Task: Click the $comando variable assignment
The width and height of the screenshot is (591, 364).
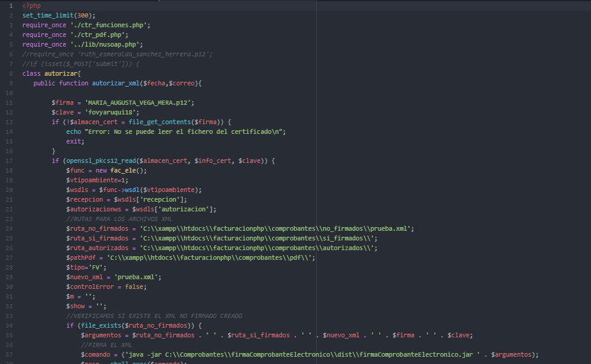Action: pyautogui.click(x=97, y=354)
